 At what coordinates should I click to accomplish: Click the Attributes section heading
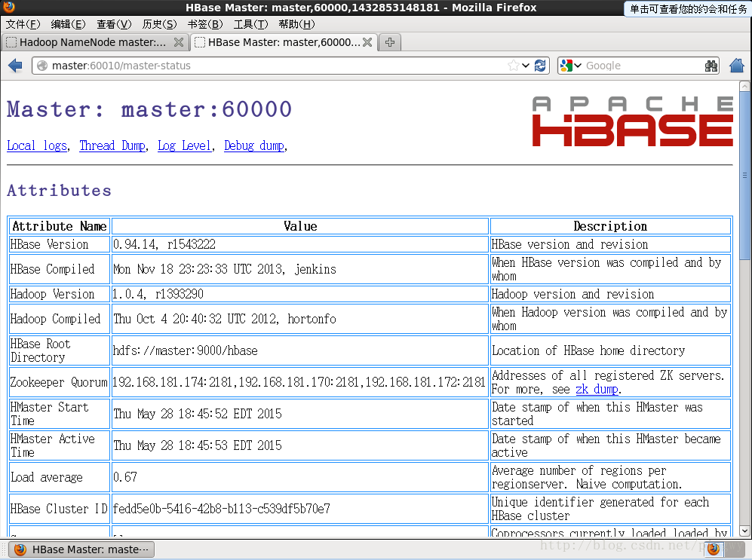click(59, 191)
